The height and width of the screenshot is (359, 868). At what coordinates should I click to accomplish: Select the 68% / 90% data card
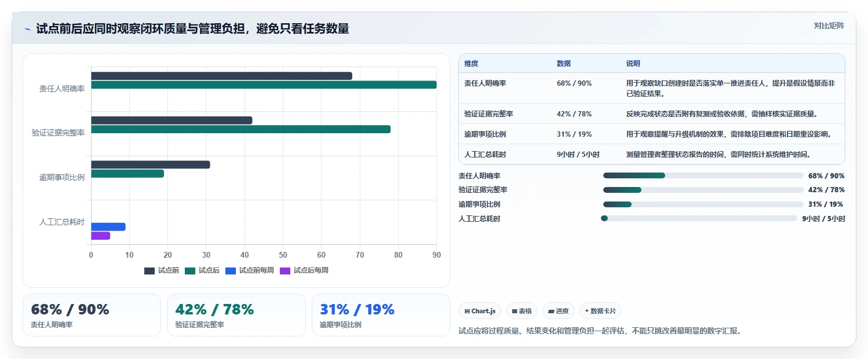pyautogui.click(x=92, y=315)
